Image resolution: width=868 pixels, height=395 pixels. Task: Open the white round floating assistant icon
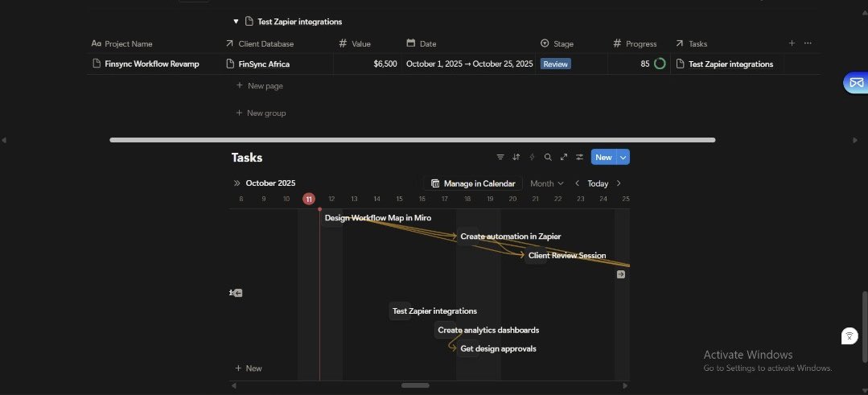[x=849, y=335]
